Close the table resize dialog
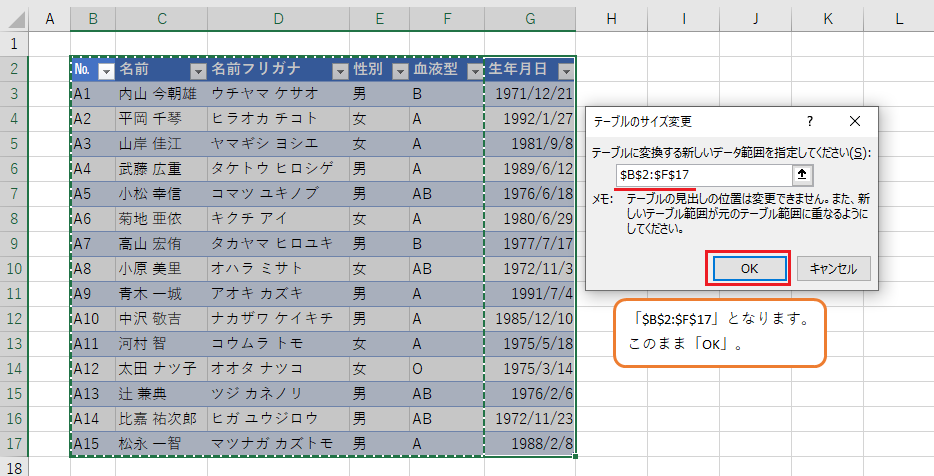 click(855, 122)
